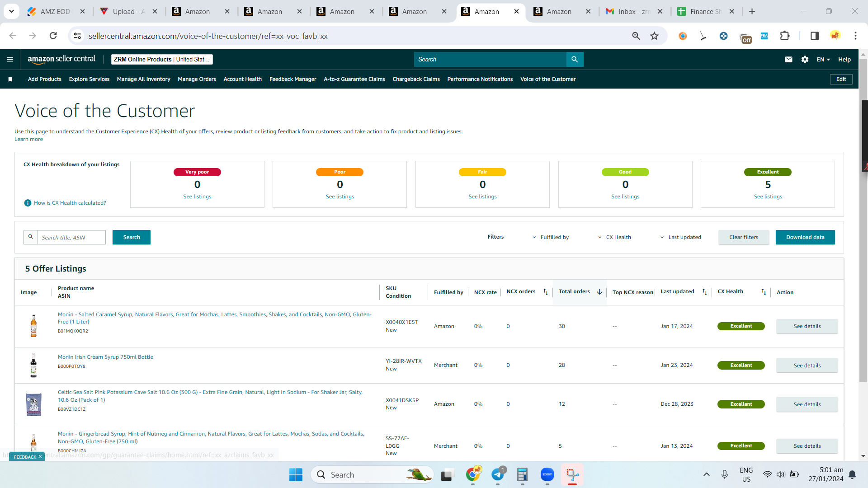
Task: Open Windows Start menu
Action: pos(296,474)
